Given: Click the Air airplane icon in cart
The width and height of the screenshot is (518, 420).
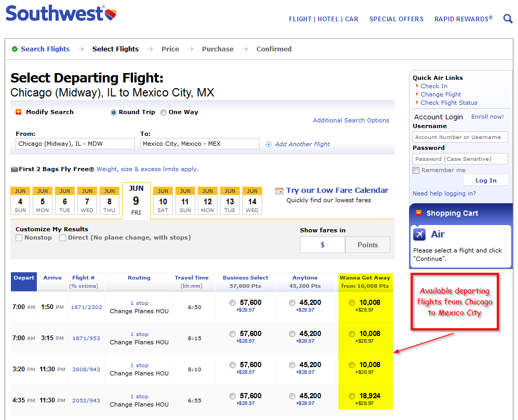Looking at the screenshot, I should [x=419, y=234].
